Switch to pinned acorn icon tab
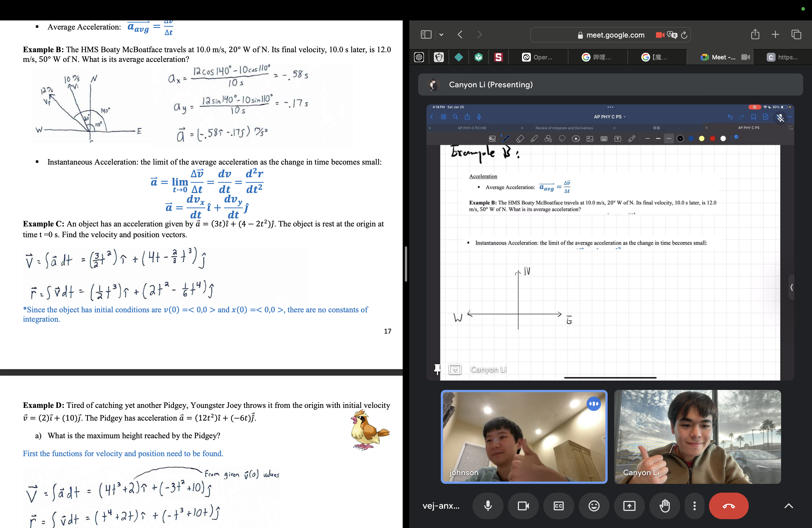Image resolution: width=812 pixels, height=528 pixels. [439, 57]
